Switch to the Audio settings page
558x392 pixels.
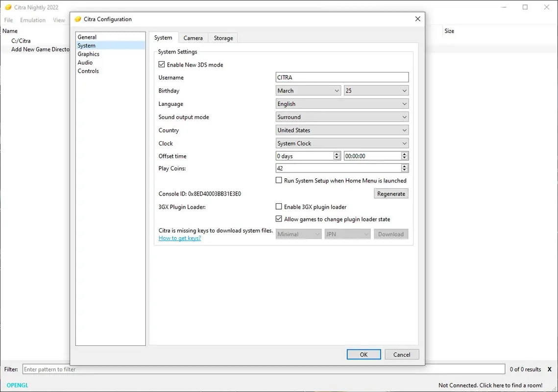pos(85,62)
